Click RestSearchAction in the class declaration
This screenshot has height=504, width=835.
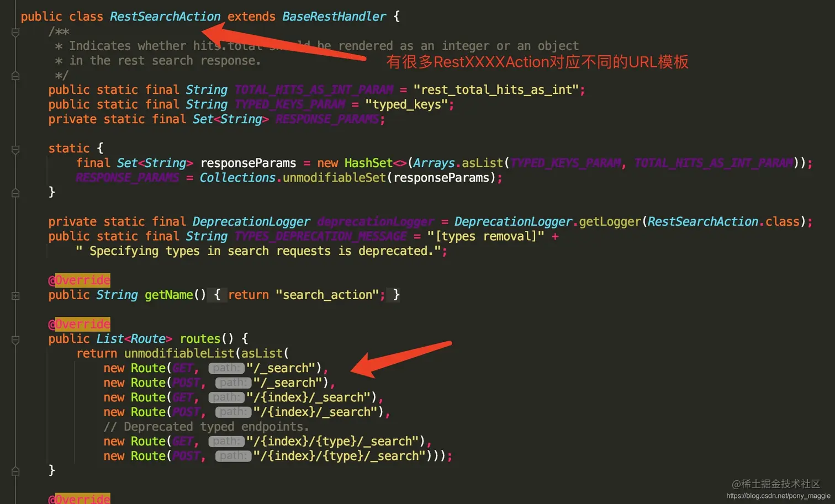165,17
